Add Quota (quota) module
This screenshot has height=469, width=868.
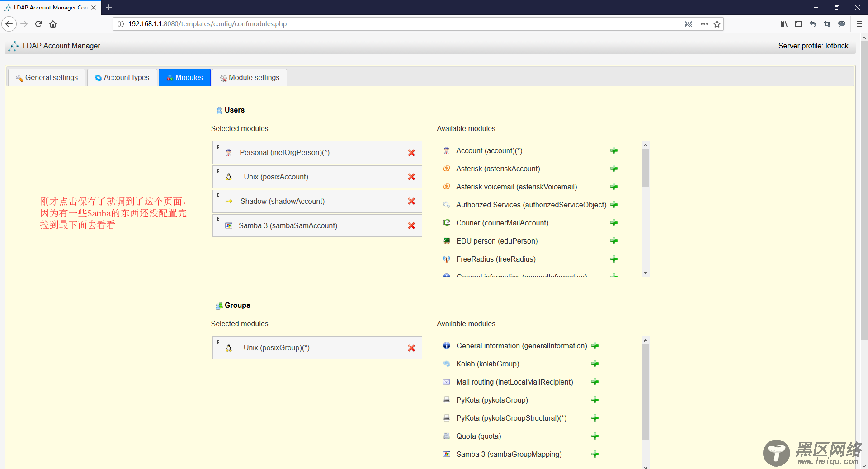point(595,436)
